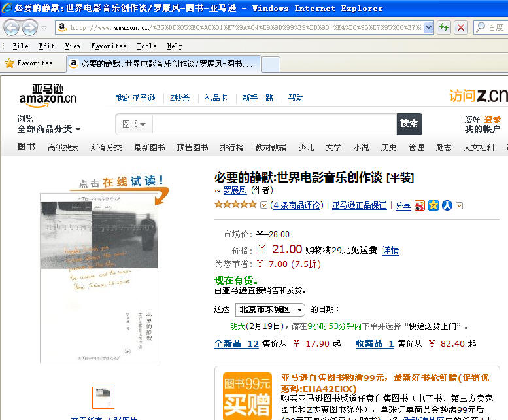508x420 pixels.
Task: Open 收藏品 1 offers link
Action: click(x=375, y=344)
